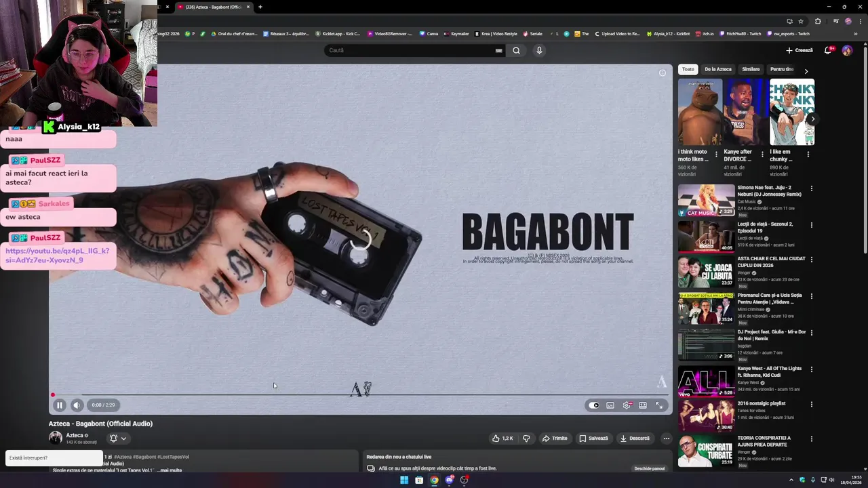Open Piromanul Care și-a Ucis Soția thumbnail
This screenshot has height=488, width=868.
706,308
